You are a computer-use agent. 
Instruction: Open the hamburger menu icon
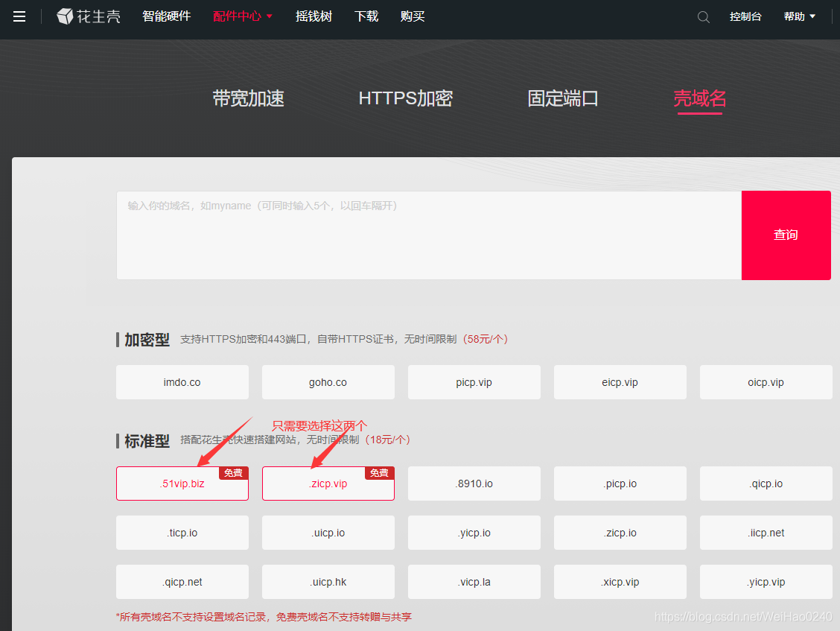point(19,16)
